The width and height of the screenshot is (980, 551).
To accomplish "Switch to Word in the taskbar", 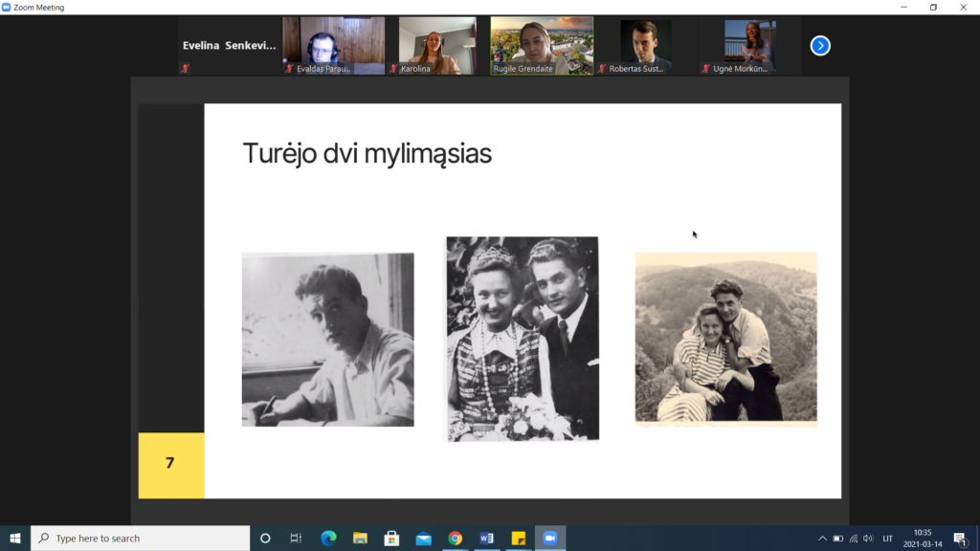I will pyautogui.click(x=486, y=539).
